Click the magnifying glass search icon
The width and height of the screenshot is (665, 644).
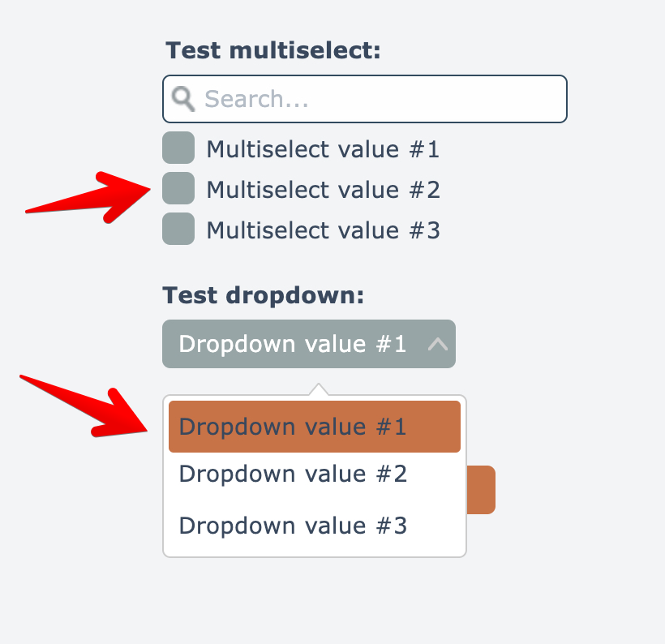184,99
